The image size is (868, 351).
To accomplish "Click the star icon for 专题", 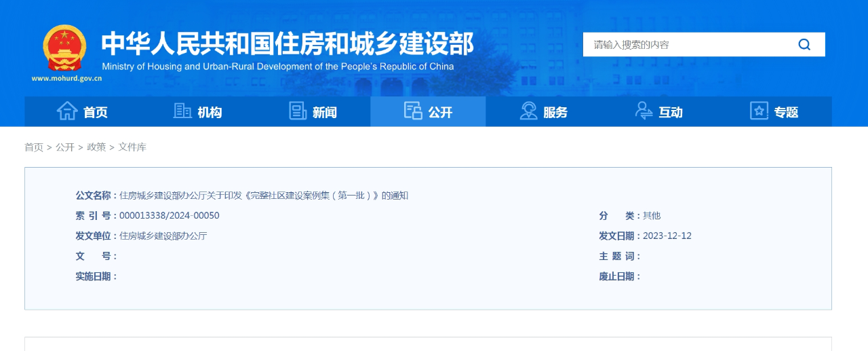I will (759, 111).
